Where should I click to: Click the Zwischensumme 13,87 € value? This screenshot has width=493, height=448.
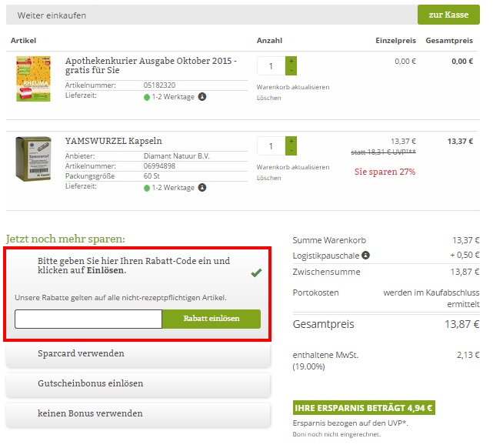(465, 272)
